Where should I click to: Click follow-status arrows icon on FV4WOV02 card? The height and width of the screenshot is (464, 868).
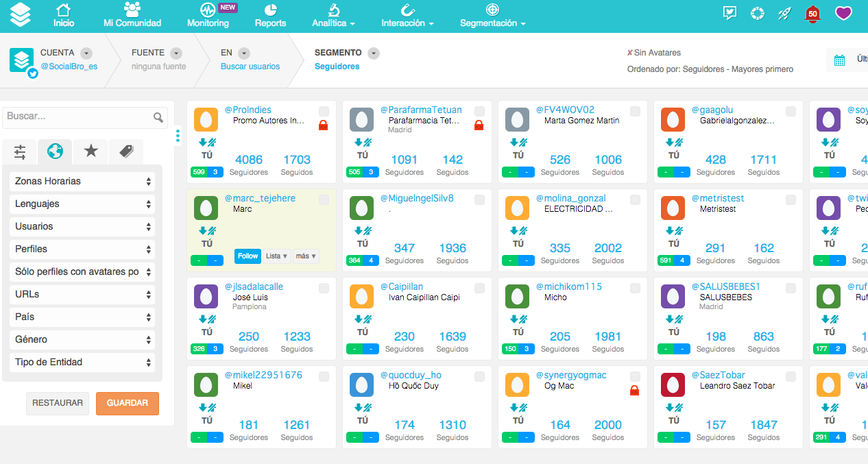518,143
